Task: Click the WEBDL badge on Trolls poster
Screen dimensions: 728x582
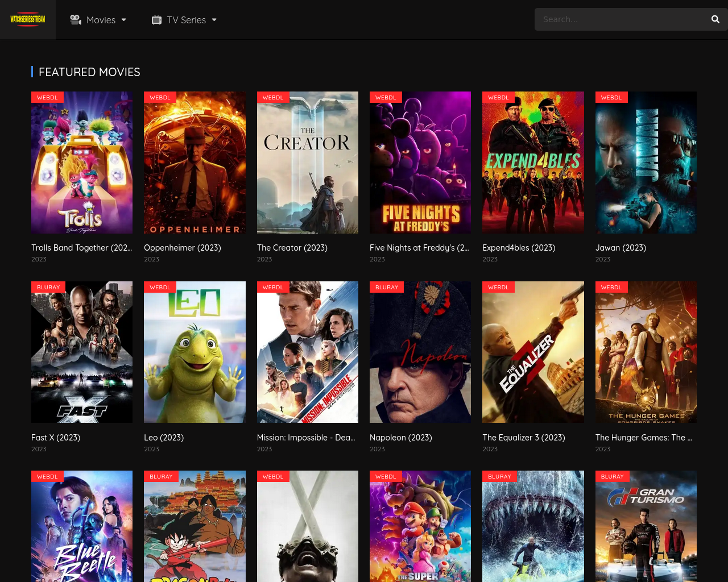Action: [x=47, y=97]
